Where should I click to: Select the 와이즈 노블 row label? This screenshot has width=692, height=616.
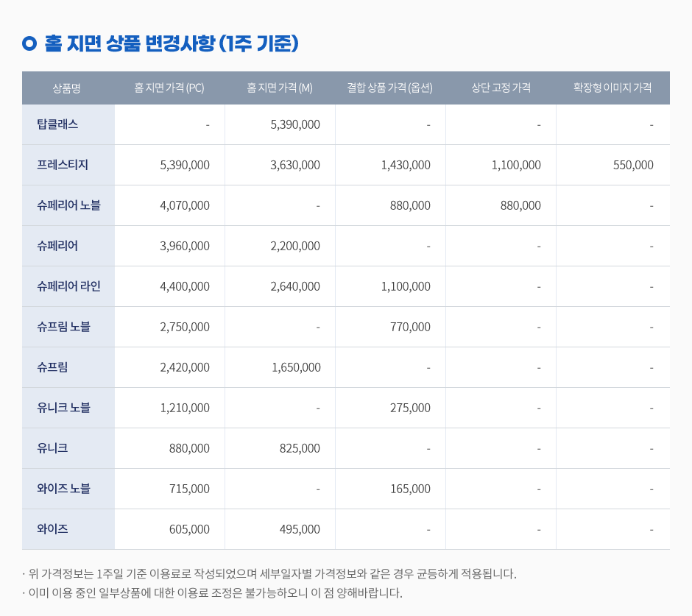[63, 489]
